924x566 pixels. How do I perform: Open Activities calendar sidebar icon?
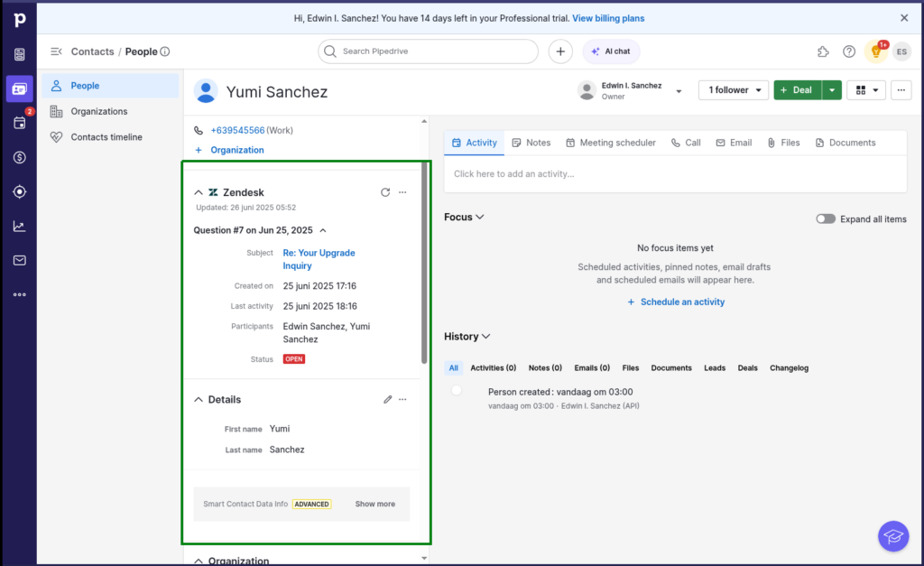click(x=20, y=124)
